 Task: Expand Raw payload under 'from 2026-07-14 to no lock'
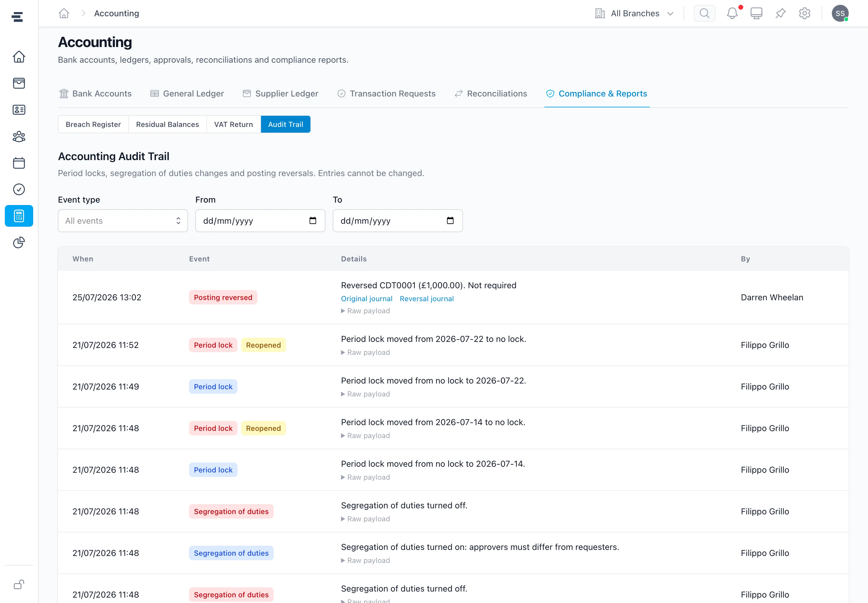tap(365, 436)
